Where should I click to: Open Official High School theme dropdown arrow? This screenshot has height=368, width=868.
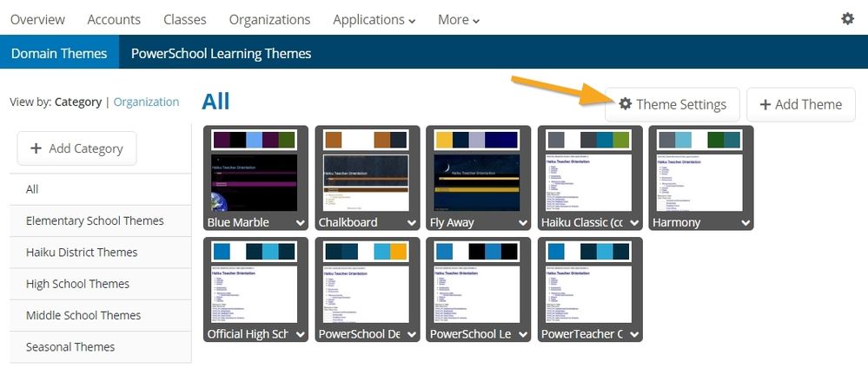click(300, 334)
